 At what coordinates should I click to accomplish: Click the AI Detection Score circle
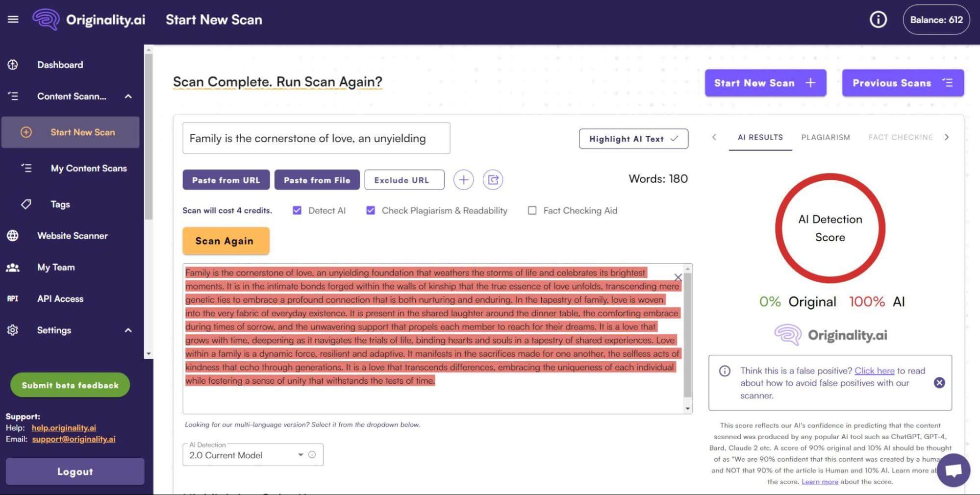(x=830, y=228)
